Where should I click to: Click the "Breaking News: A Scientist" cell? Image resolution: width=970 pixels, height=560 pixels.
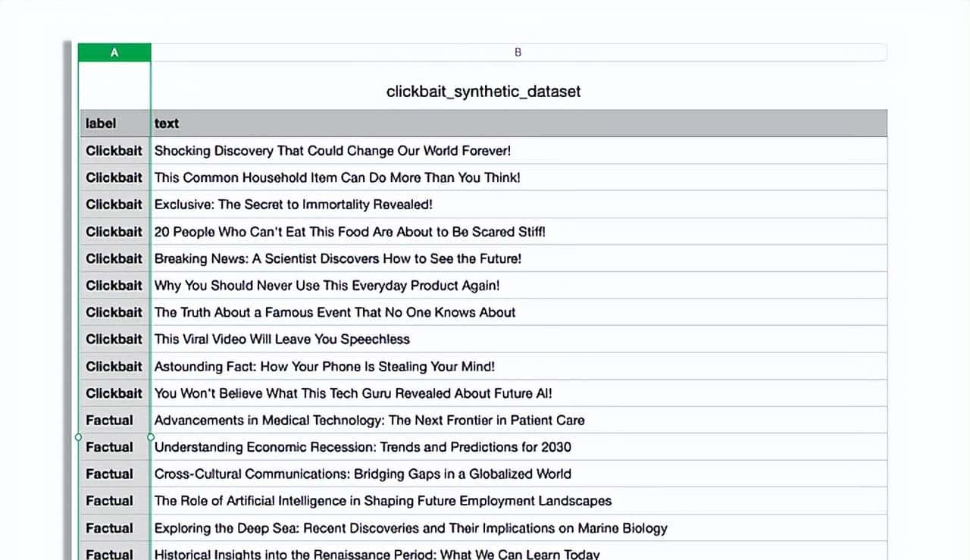338,258
